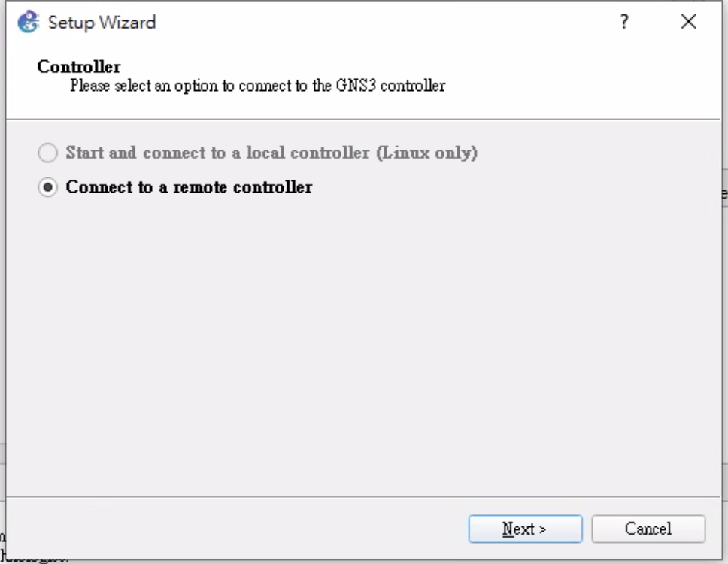Click the button bar left of Next
This screenshot has height=564, width=728.
tap(226, 529)
